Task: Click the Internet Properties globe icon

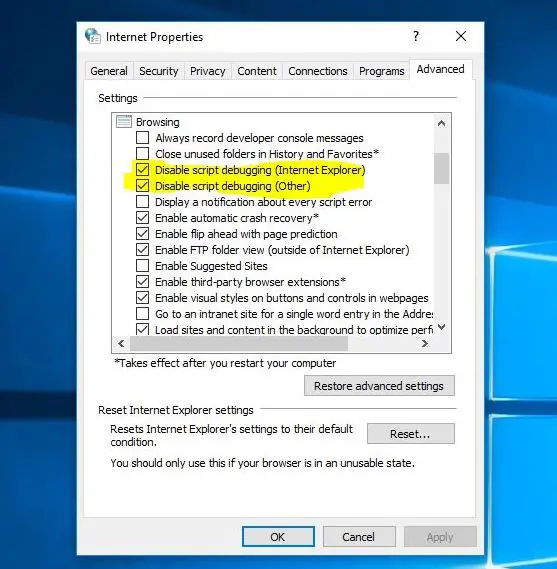Action: (93, 36)
